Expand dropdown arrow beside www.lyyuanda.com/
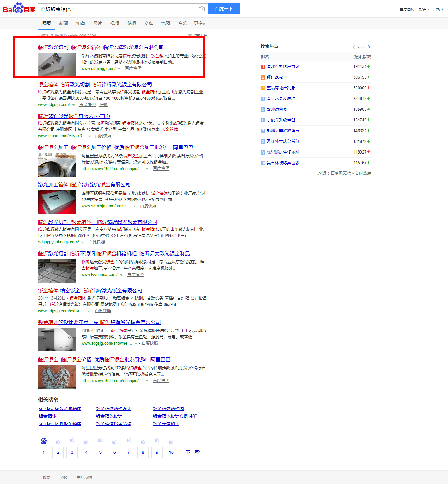 (121, 275)
